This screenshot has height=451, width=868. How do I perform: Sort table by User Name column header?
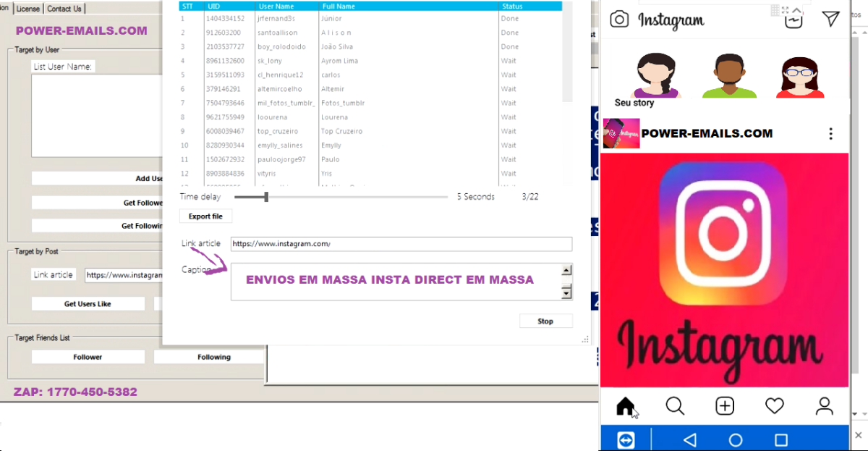coord(288,6)
